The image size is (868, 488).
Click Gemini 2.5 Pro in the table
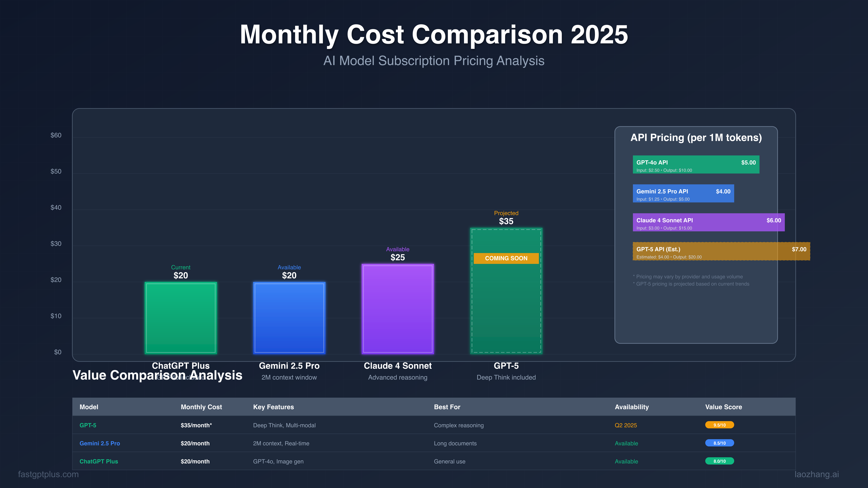coord(100,443)
